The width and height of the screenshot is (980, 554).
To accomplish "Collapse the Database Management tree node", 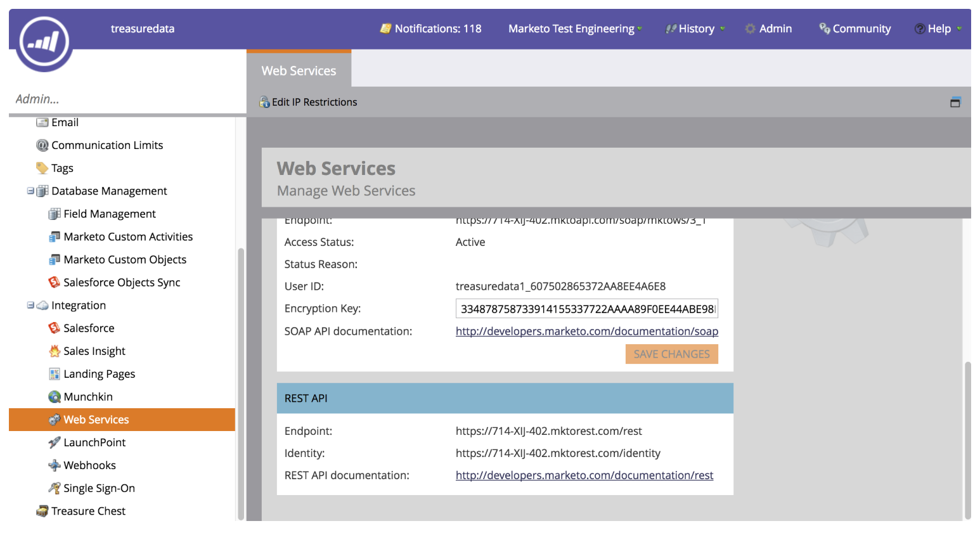I will click(30, 191).
